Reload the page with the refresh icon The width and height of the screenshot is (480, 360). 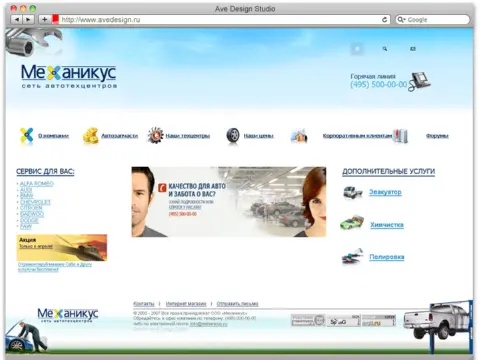pyautogui.click(x=384, y=20)
